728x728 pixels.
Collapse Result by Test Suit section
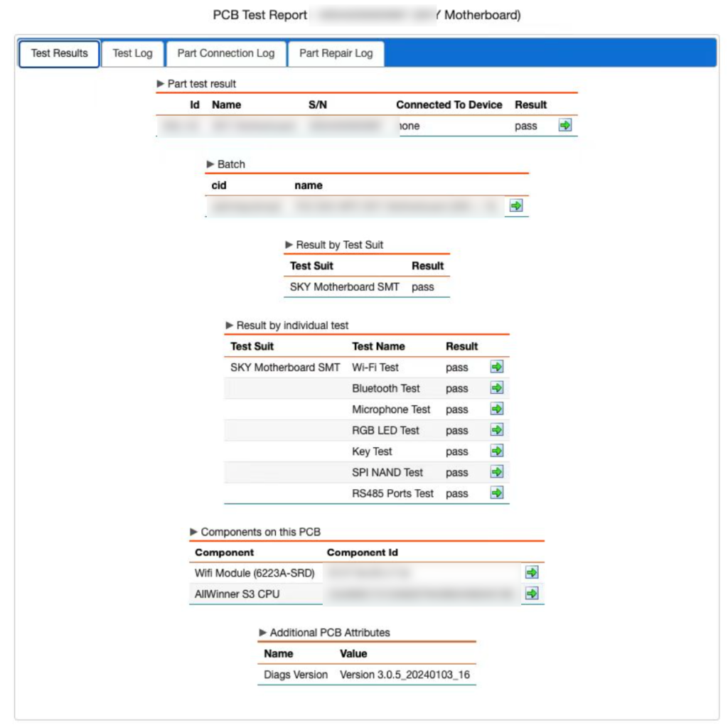pyautogui.click(x=289, y=245)
